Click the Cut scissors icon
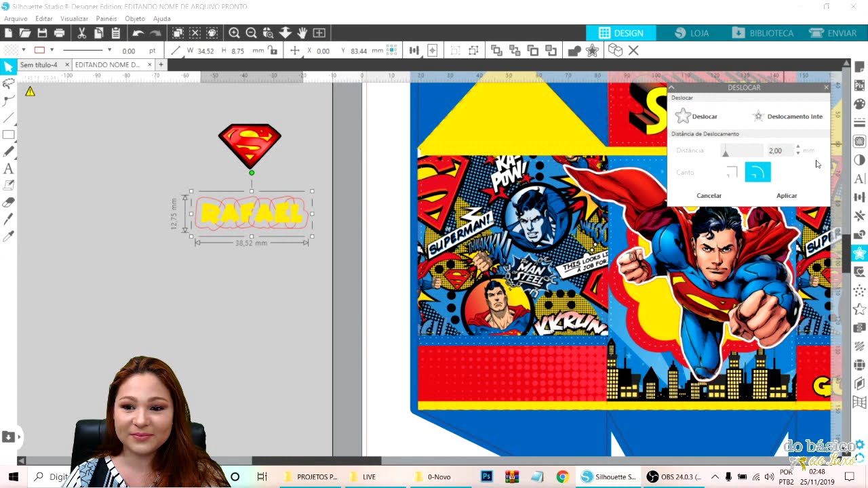868x488 pixels. pos(81,33)
